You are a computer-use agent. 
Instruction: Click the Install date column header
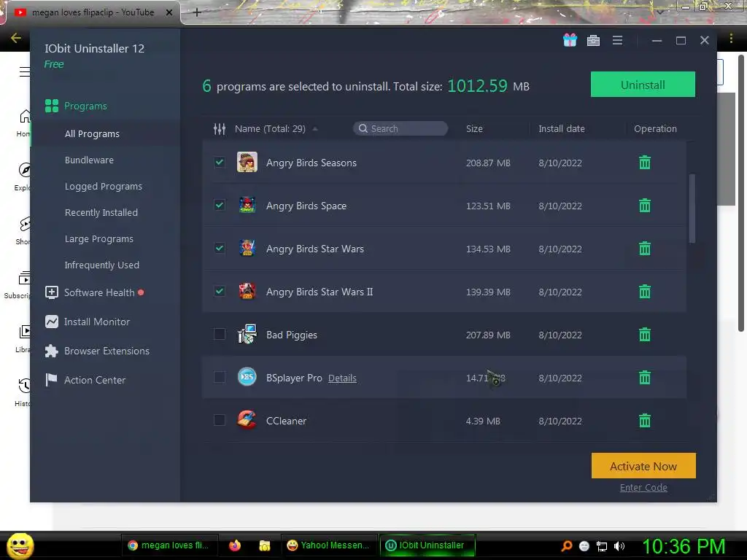pyautogui.click(x=561, y=128)
